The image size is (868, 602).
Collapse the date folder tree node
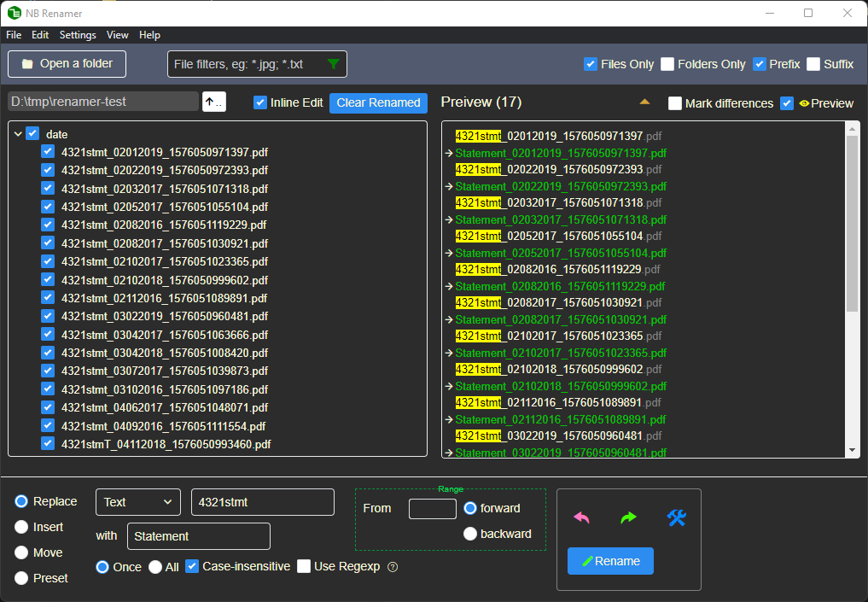point(18,134)
